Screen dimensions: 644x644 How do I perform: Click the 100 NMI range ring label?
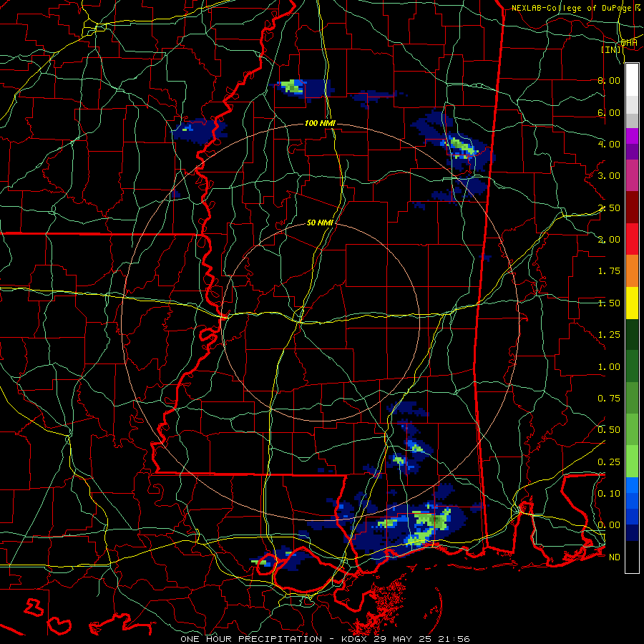tap(320, 123)
